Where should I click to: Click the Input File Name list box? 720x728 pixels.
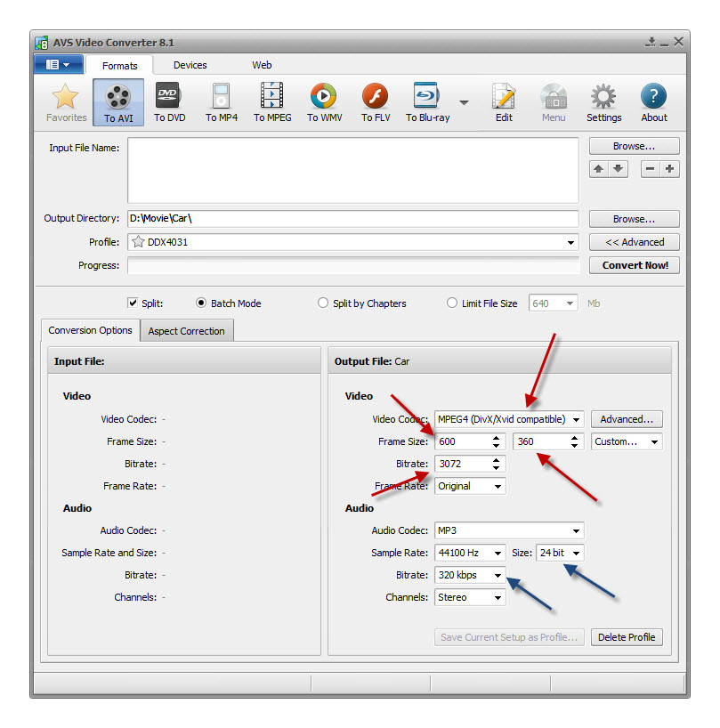click(x=353, y=170)
